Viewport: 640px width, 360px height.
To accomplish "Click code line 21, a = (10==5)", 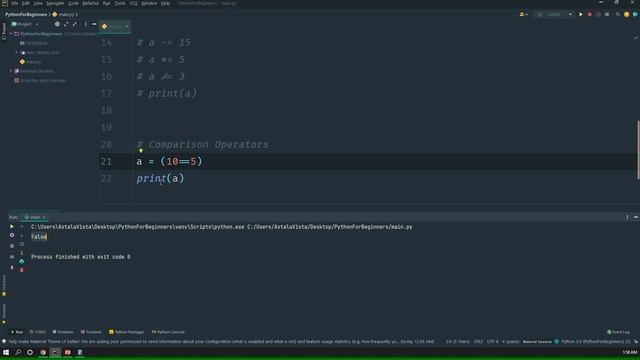I will click(x=169, y=162).
